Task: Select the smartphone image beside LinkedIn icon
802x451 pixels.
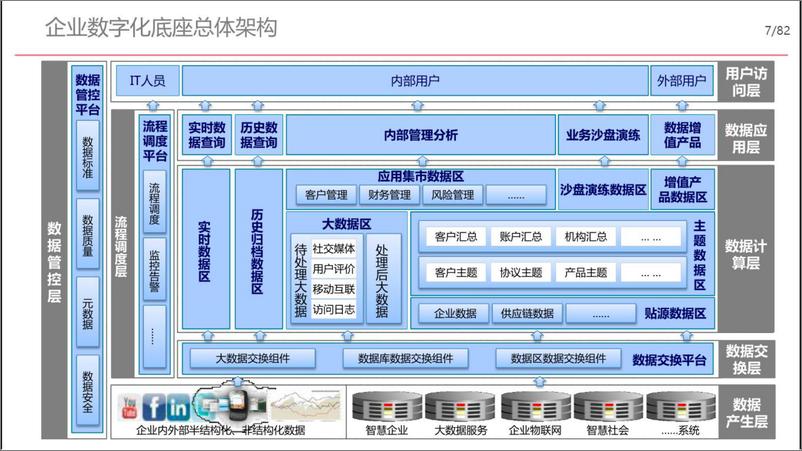Action: pos(238,406)
